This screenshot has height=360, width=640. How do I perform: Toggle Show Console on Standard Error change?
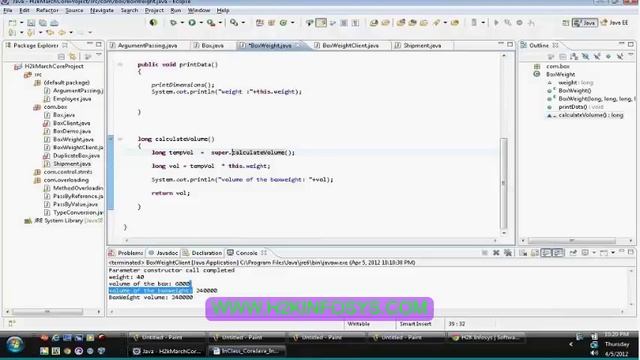coord(558,253)
